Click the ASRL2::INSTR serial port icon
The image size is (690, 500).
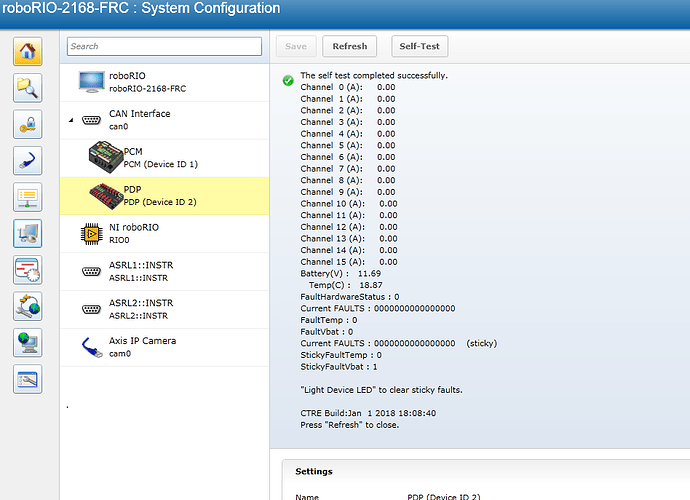click(92, 309)
